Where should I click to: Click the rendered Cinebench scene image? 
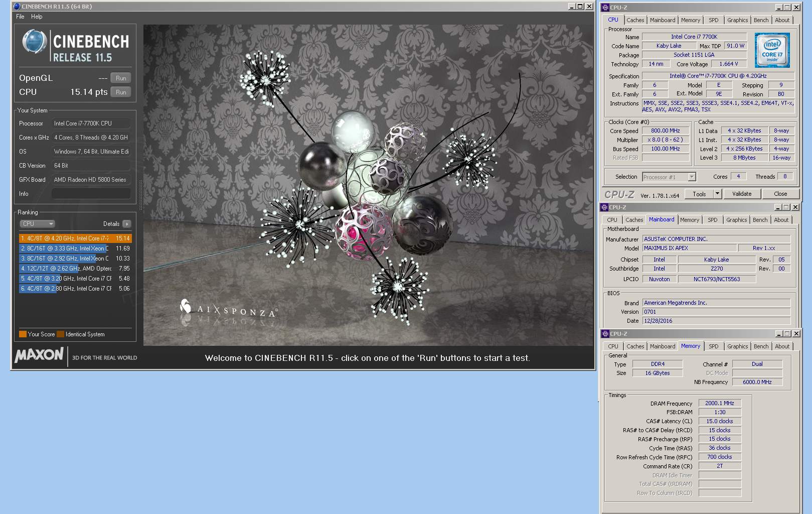(x=368, y=185)
